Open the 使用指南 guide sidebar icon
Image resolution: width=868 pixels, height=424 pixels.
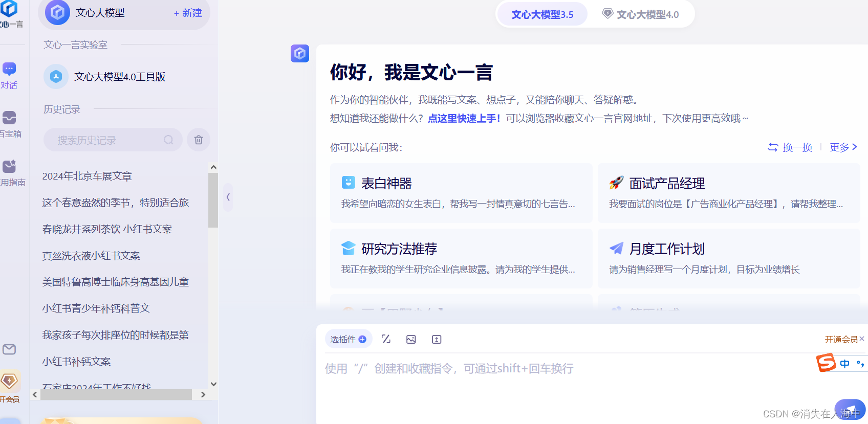point(9,166)
